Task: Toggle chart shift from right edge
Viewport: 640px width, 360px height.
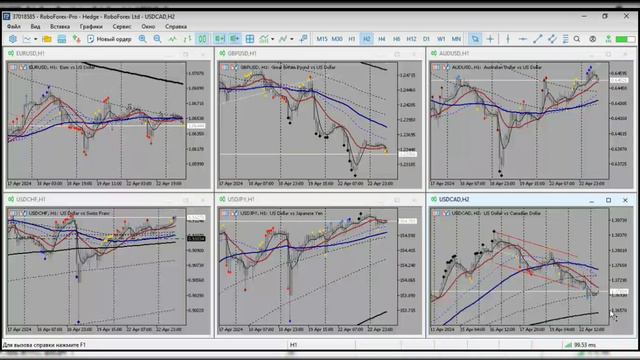Action: click(x=220, y=39)
